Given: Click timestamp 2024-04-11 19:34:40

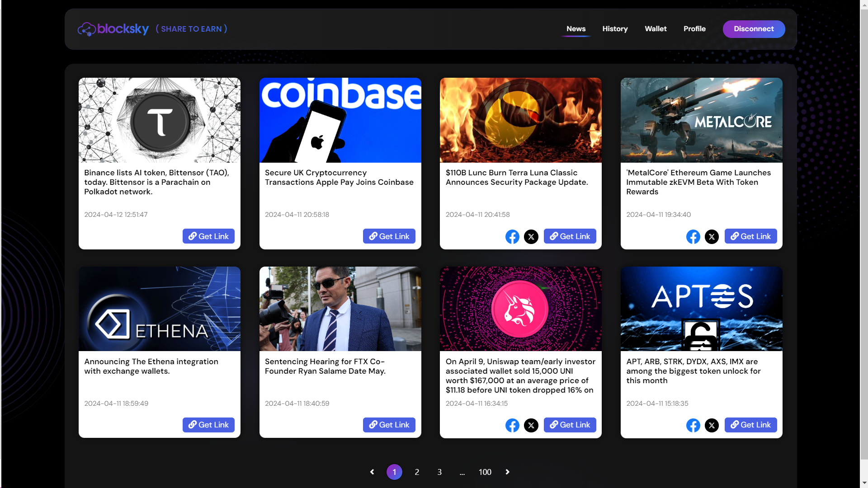Looking at the screenshot, I should pos(658,215).
